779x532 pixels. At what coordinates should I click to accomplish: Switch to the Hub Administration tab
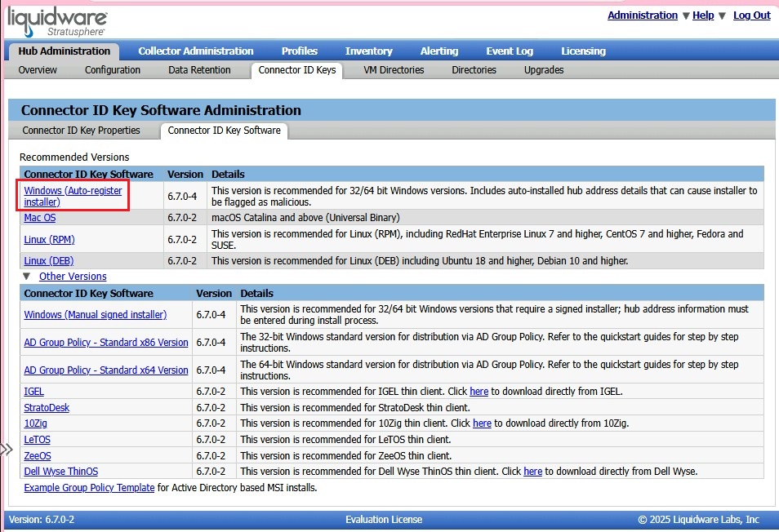[64, 51]
